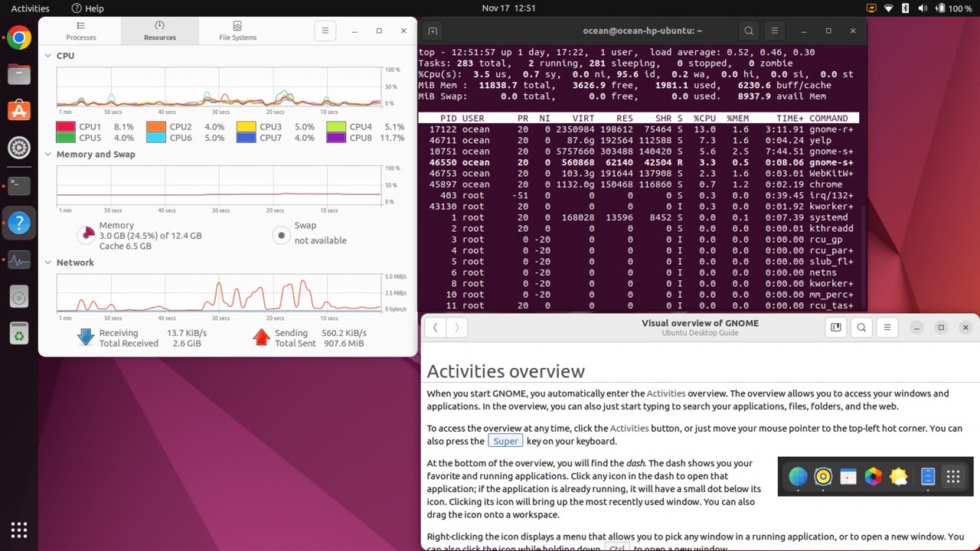The width and height of the screenshot is (980, 551).
Task: Click the Help icon in the dock
Action: (19, 223)
